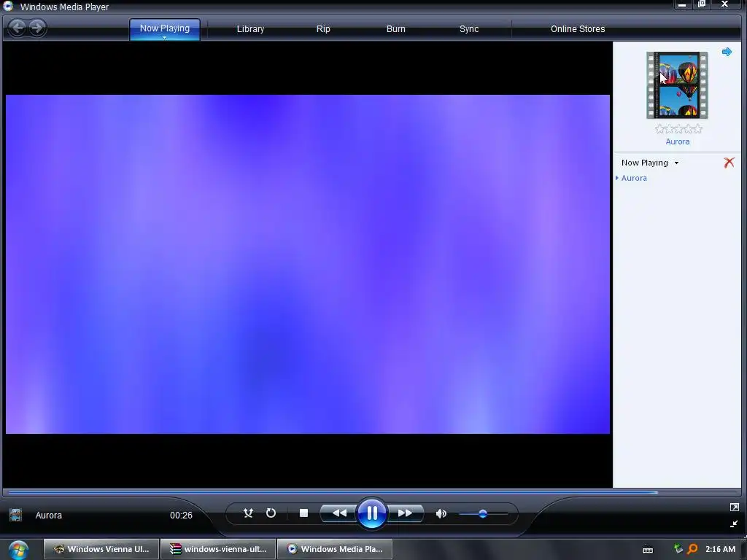747x560 pixels.
Task: Expand the Now Playing list dropdown
Action: (676, 163)
